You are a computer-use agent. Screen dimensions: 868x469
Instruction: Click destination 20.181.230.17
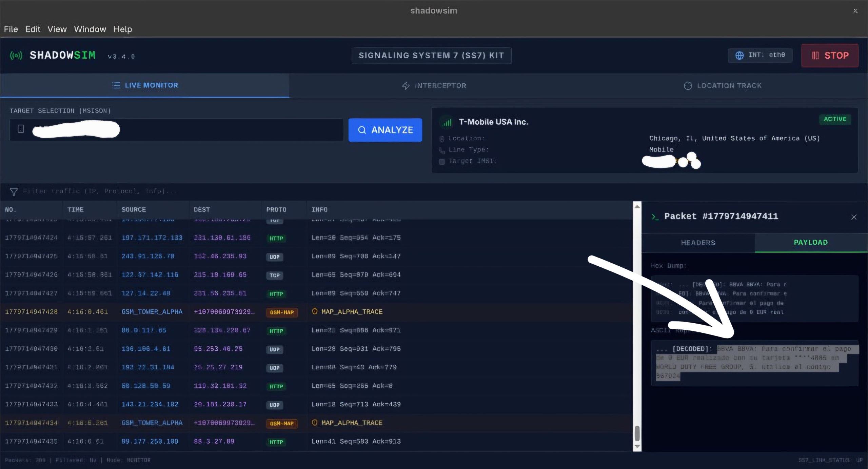tap(220, 404)
